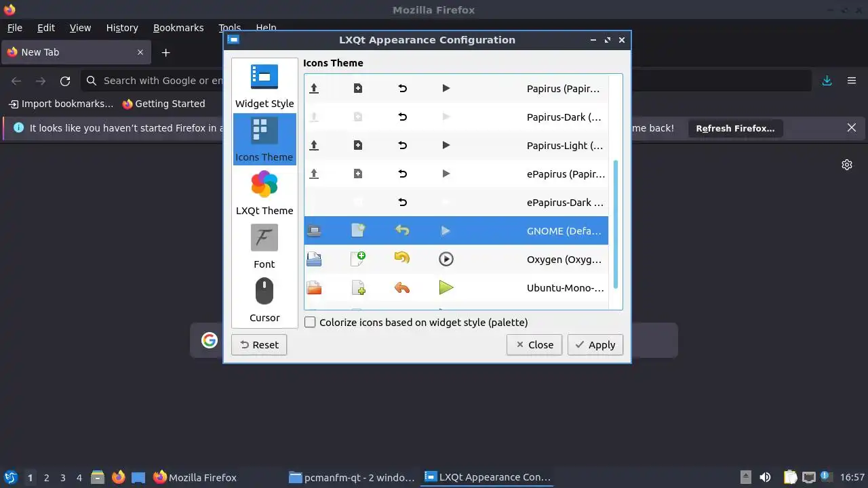The width and height of the screenshot is (868, 488).
Task: Select the Icons Theme section
Action: (264, 140)
